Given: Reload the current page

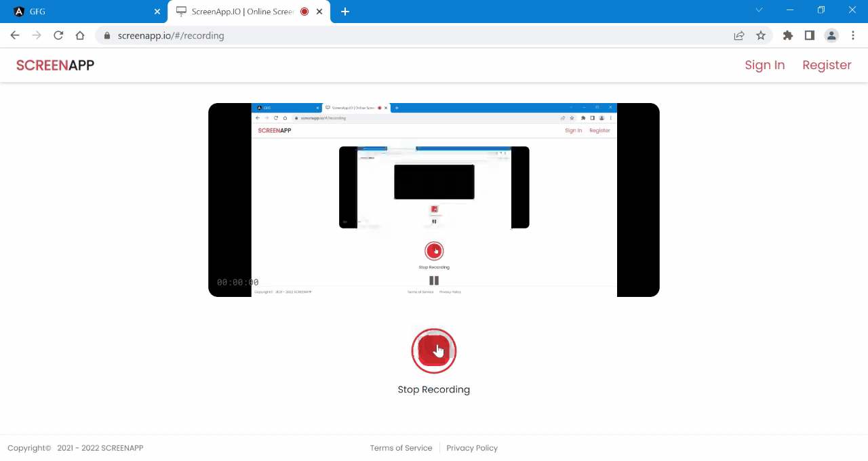Looking at the screenshot, I should [58, 35].
